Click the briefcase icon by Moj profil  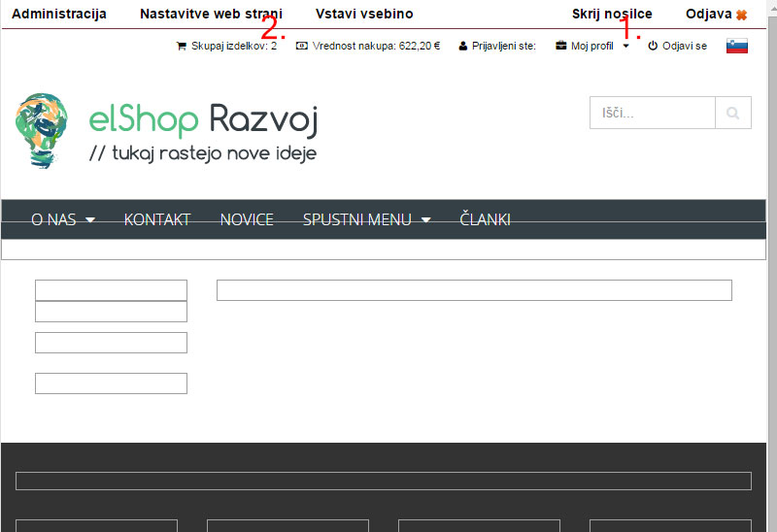click(x=561, y=46)
